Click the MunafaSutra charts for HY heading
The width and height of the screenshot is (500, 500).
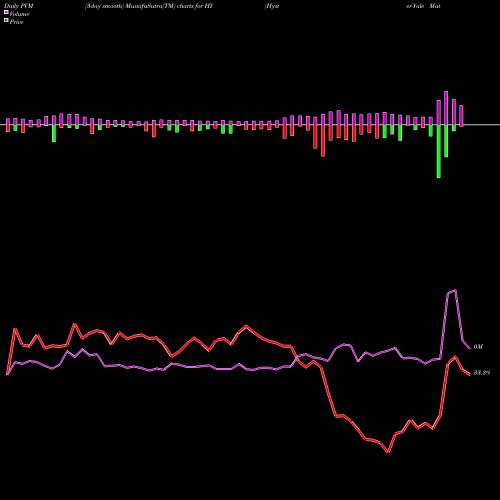[x=149, y=6]
